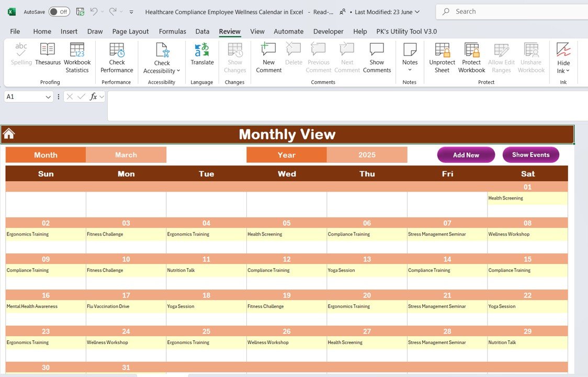This screenshot has width=588, height=377.
Task: Go to the Previous Comment
Action: [319, 58]
